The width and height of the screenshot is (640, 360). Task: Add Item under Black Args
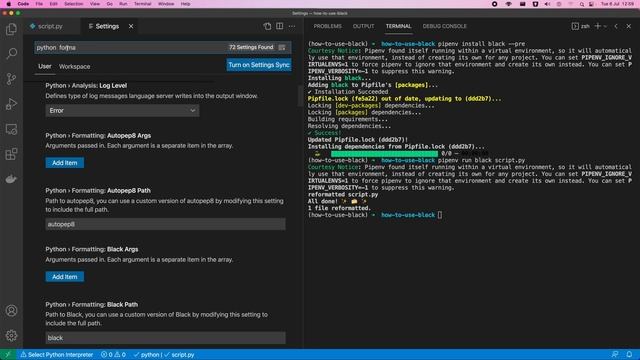[64, 277]
